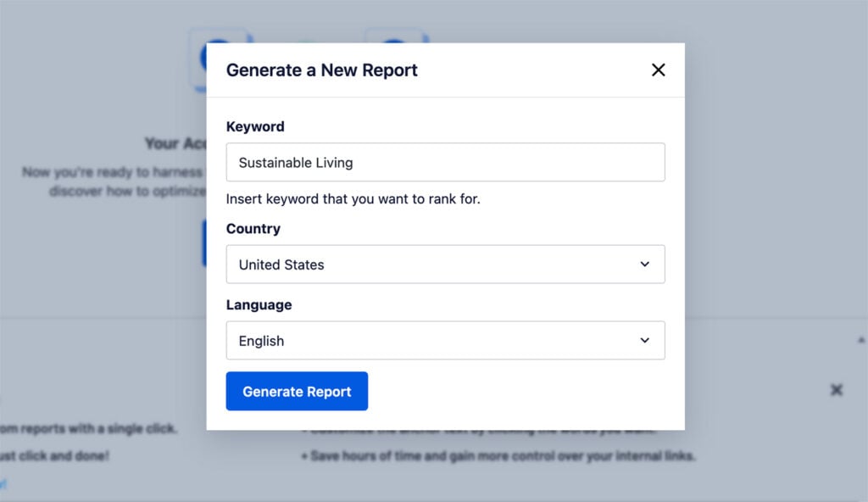Click the 'Generate a New Report' dialog title
Screen dimensions: 868x502
321,70
